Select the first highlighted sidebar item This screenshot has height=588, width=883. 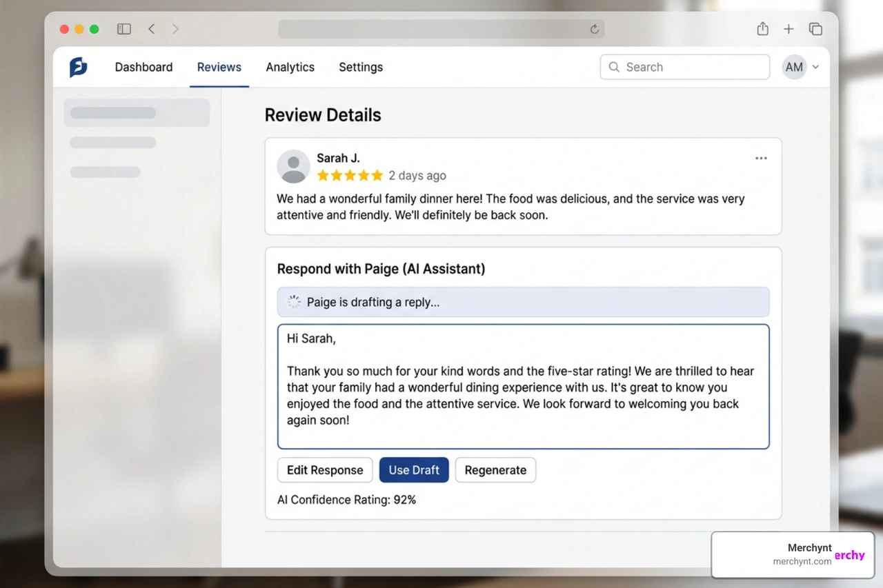coord(137,113)
